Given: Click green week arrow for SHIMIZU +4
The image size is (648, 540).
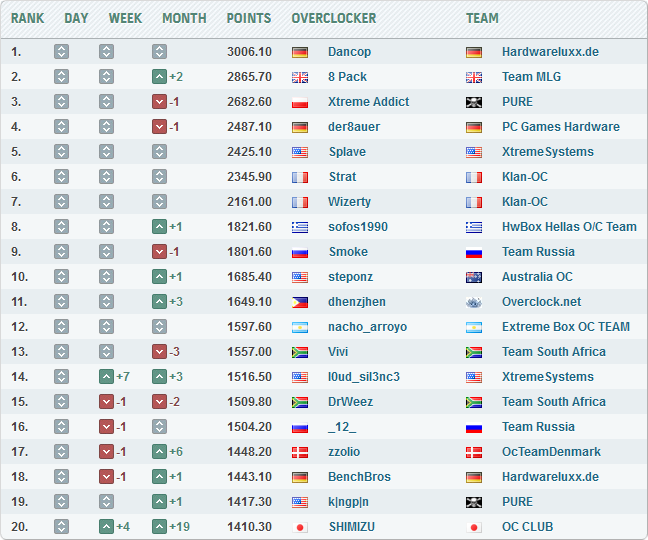Looking at the screenshot, I should coord(106,527).
